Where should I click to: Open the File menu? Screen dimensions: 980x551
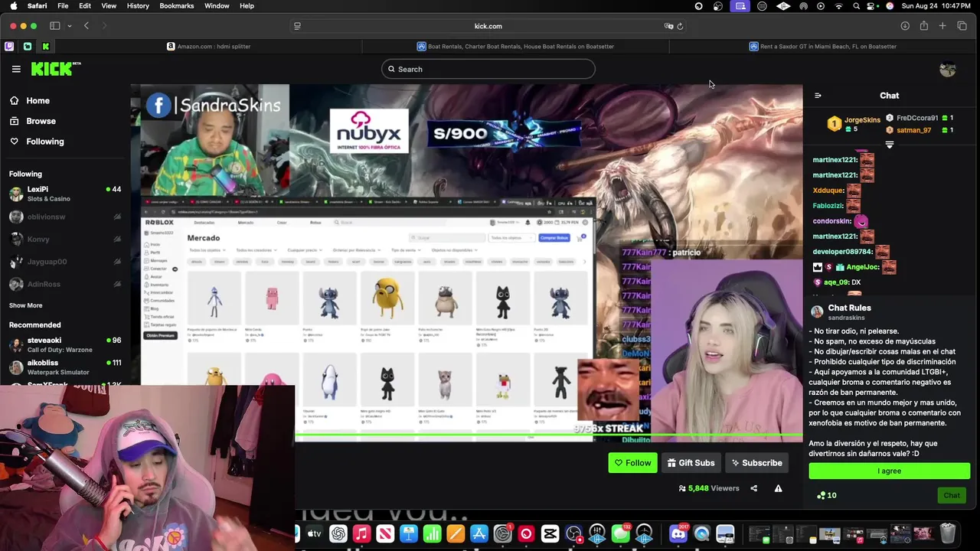[x=63, y=5]
